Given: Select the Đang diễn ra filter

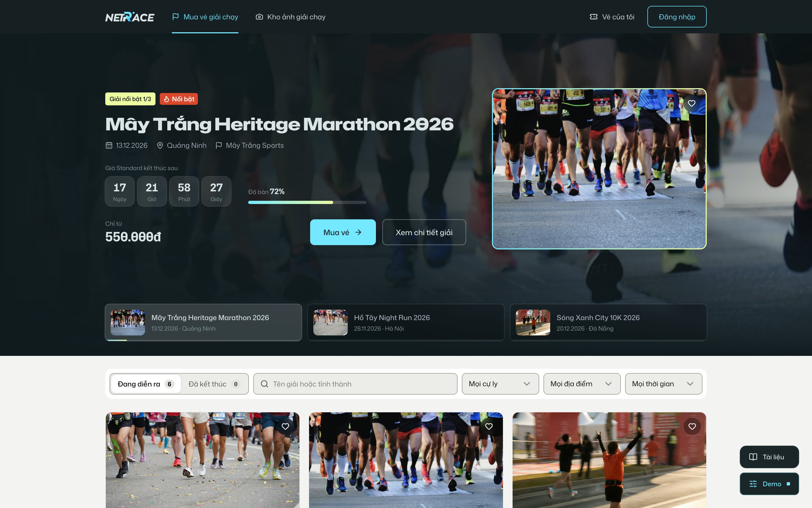Looking at the screenshot, I should [146, 384].
